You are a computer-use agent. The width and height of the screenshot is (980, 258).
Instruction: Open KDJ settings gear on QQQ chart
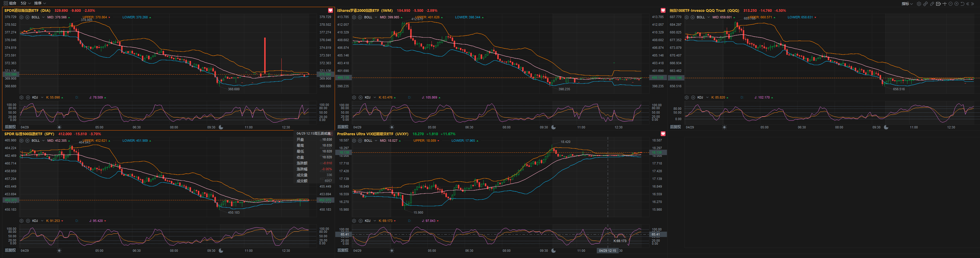[687, 98]
